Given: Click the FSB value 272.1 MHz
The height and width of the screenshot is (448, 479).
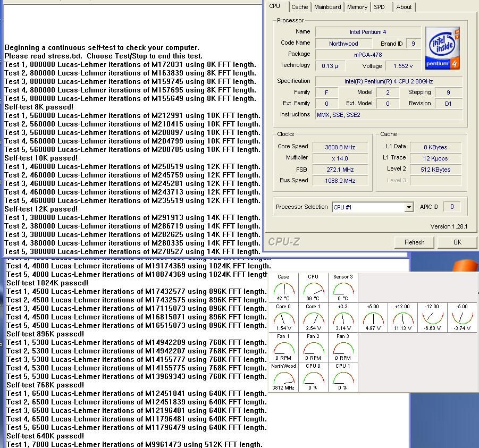Looking at the screenshot, I should coord(340,170).
